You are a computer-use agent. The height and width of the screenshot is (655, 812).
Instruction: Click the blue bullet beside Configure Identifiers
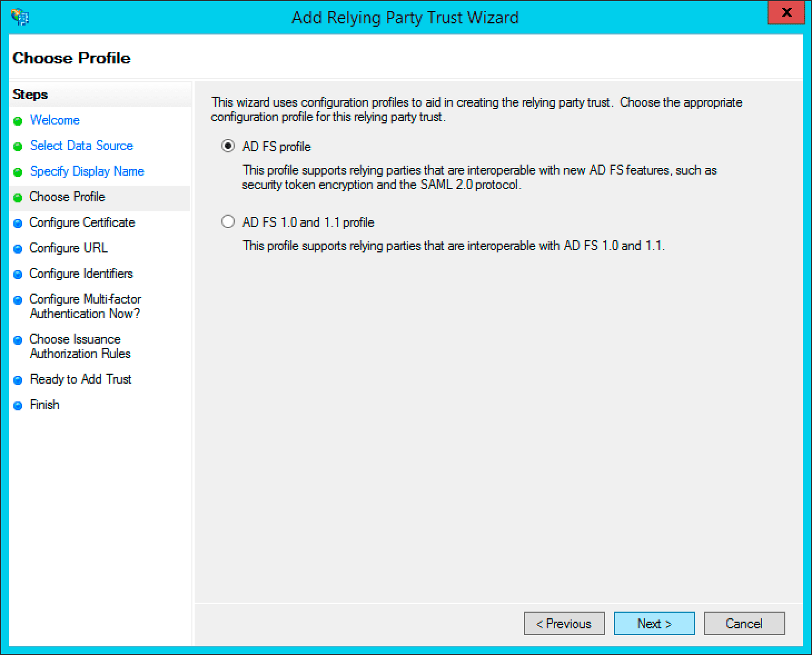(x=18, y=274)
